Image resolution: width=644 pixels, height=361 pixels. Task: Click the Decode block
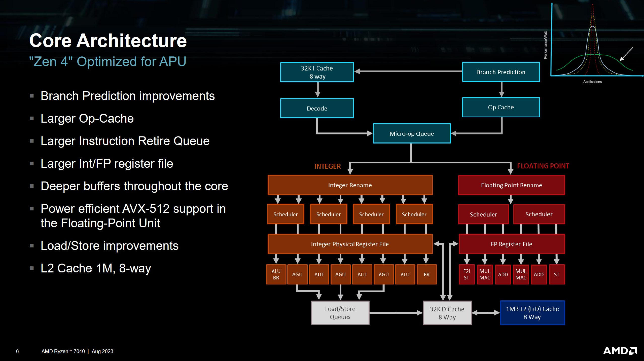317,108
